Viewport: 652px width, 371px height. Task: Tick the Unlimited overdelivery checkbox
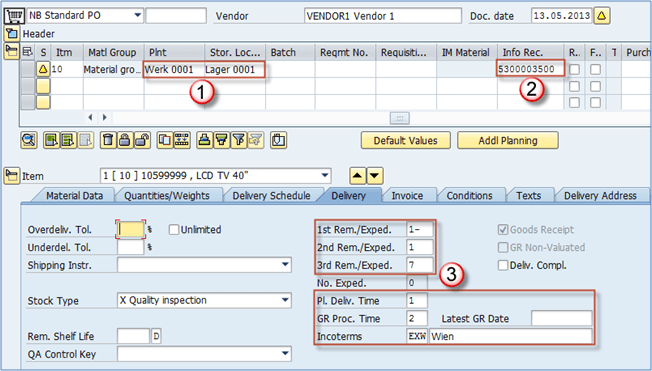174,230
